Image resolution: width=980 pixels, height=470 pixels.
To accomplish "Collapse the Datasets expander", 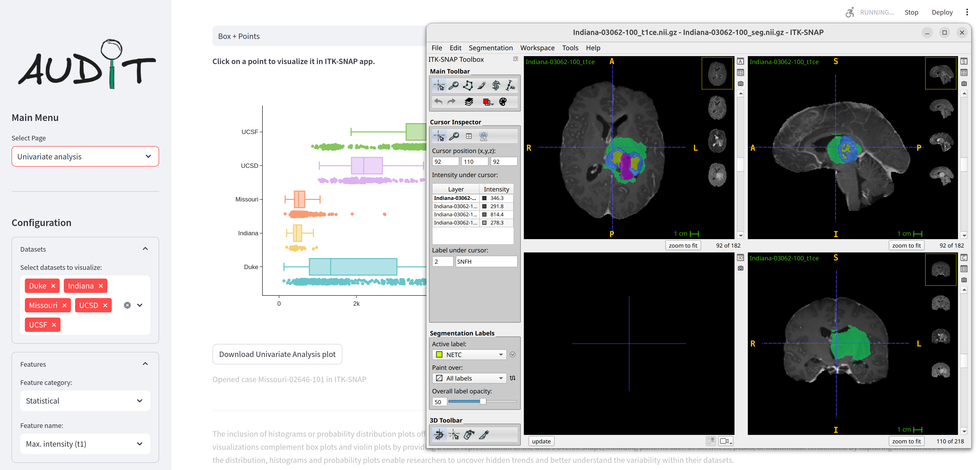I will pyautogui.click(x=145, y=249).
